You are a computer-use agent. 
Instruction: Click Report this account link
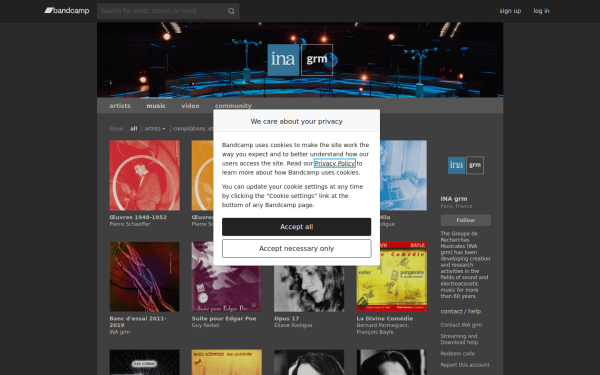coord(465,365)
